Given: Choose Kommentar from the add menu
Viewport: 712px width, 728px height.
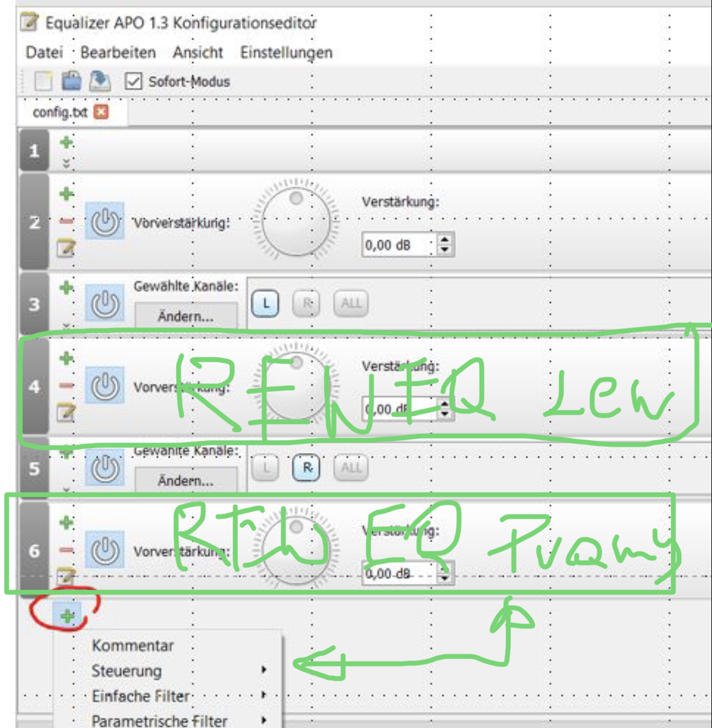Looking at the screenshot, I should [x=168, y=646].
